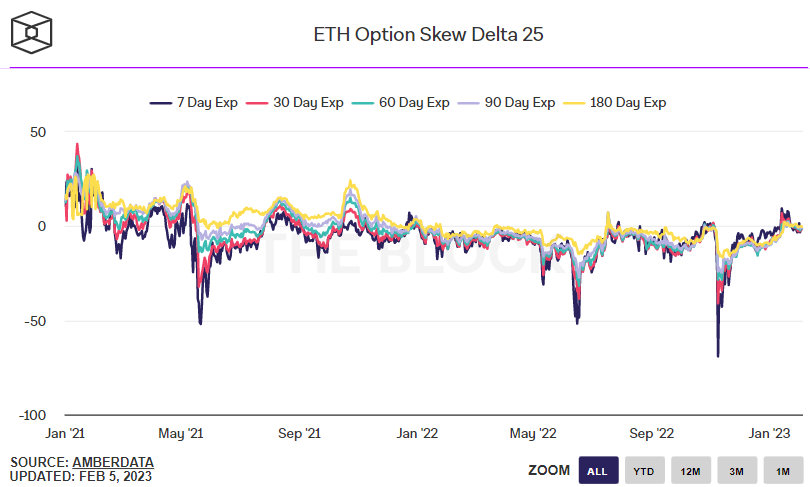
Task: Toggle the 30 Day Exp legend series
Action: pyautogui.click(x=294, y=103)
